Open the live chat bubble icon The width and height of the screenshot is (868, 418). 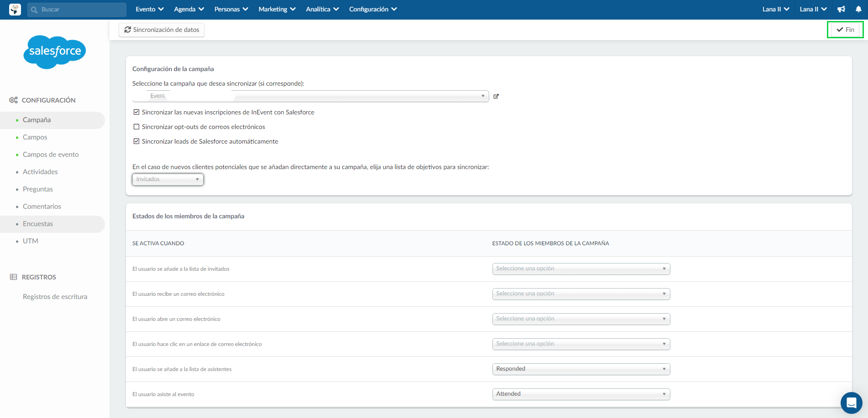(x=852, y=403)
